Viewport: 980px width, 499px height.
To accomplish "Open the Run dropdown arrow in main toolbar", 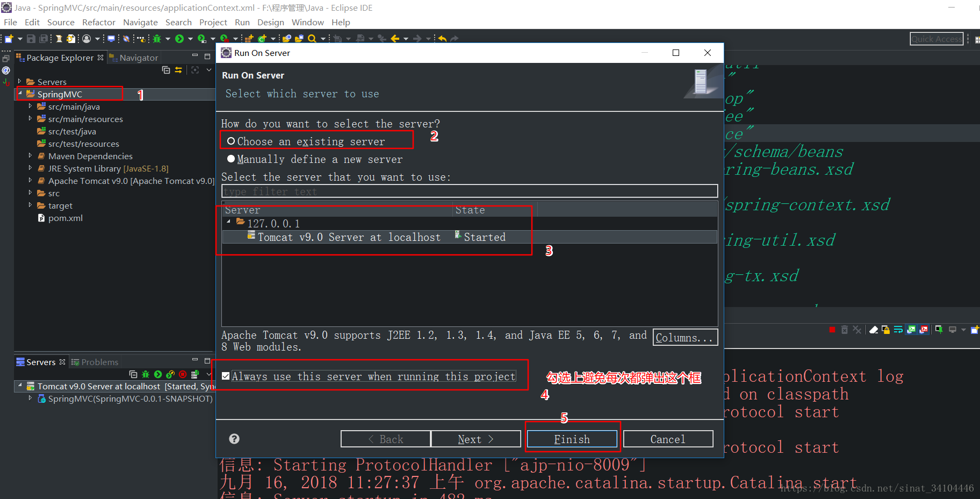I will (x=190, y=39).
